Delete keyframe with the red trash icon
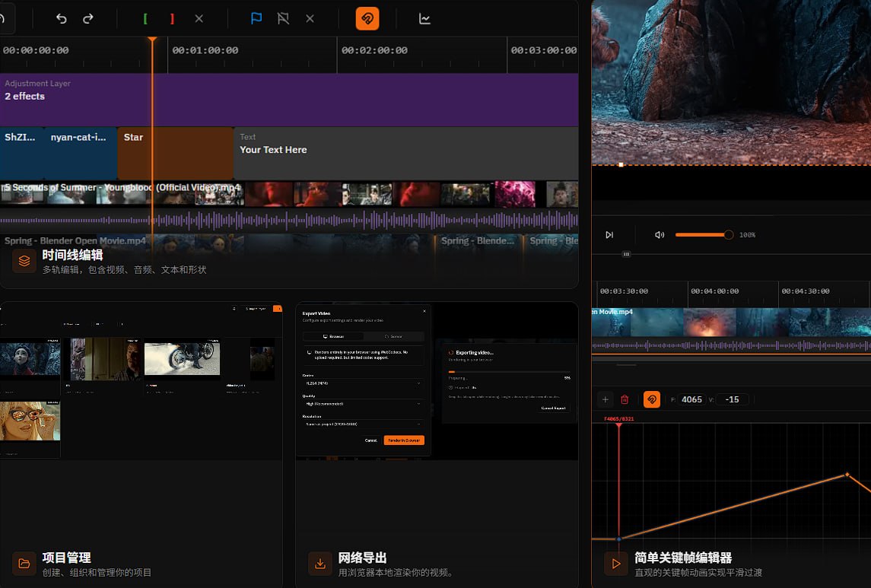Viewport: 871px width, 588px height. tap(625, 399)
